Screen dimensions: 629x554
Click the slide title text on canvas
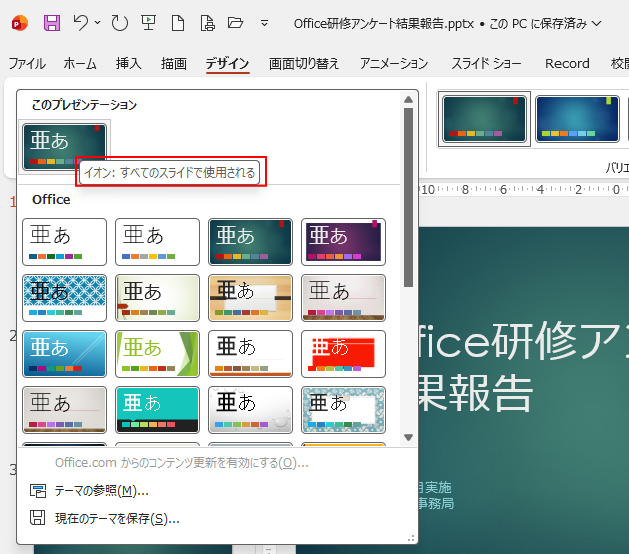(x=523, y=367)
